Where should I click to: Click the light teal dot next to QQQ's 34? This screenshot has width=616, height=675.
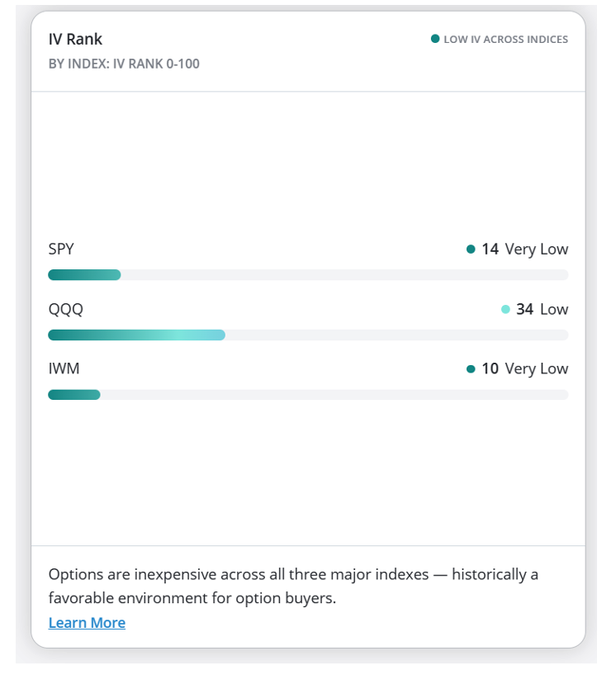point(505,309)
